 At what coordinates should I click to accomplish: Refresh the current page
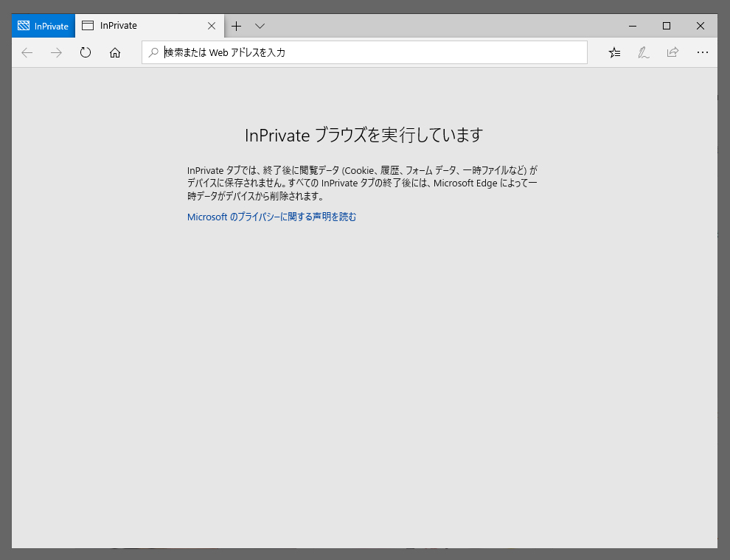86,52
